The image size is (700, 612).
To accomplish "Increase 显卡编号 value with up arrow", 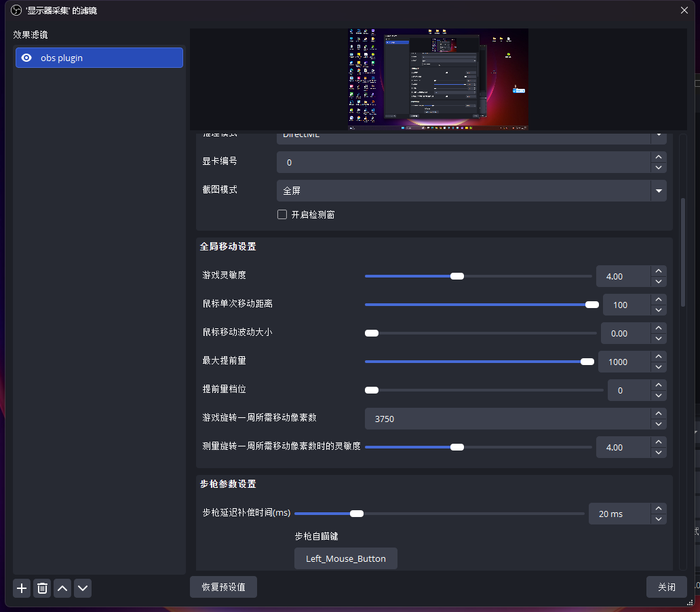I will tap(658, 157).
